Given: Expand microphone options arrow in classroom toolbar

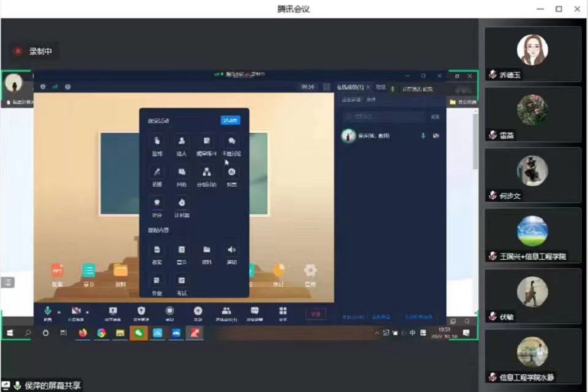Looking at the screenshot, I should coord(59,312).
